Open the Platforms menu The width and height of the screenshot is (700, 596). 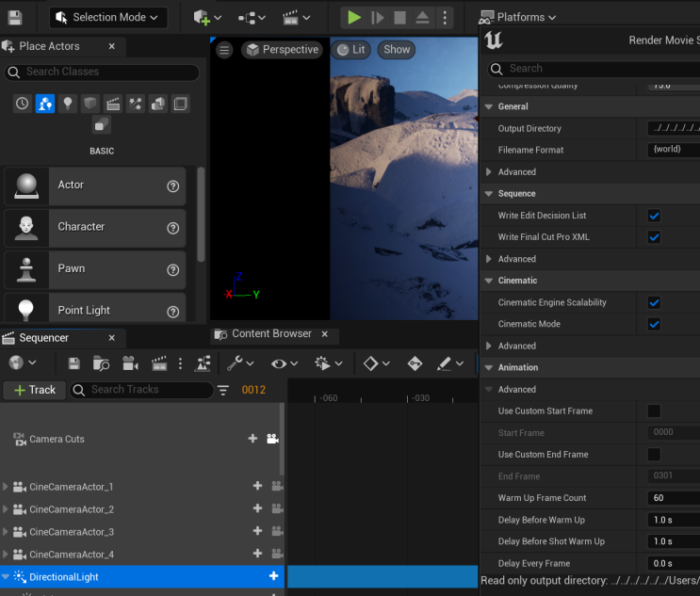tap(518, 17)
